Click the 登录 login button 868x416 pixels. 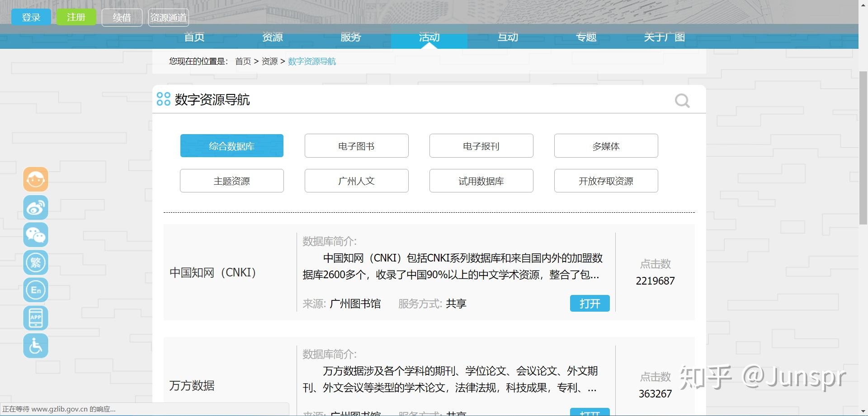[x=31, y=17]
